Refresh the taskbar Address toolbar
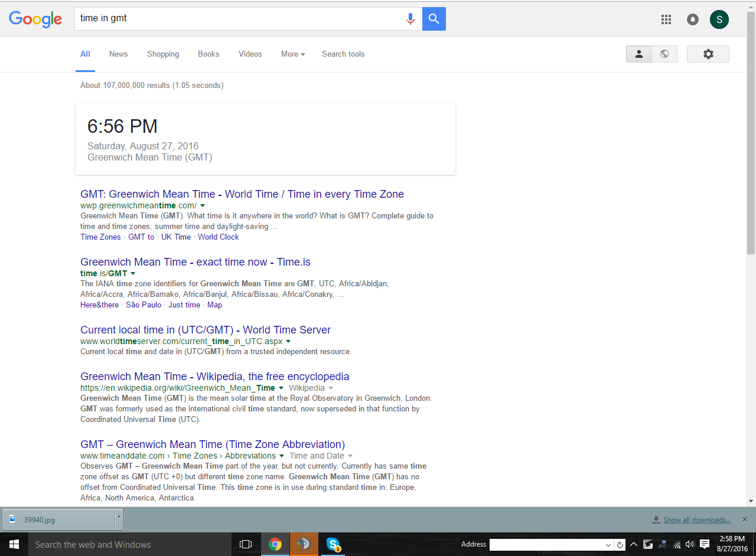The height and width of the screenshot is (556, 756). point(620,545)
